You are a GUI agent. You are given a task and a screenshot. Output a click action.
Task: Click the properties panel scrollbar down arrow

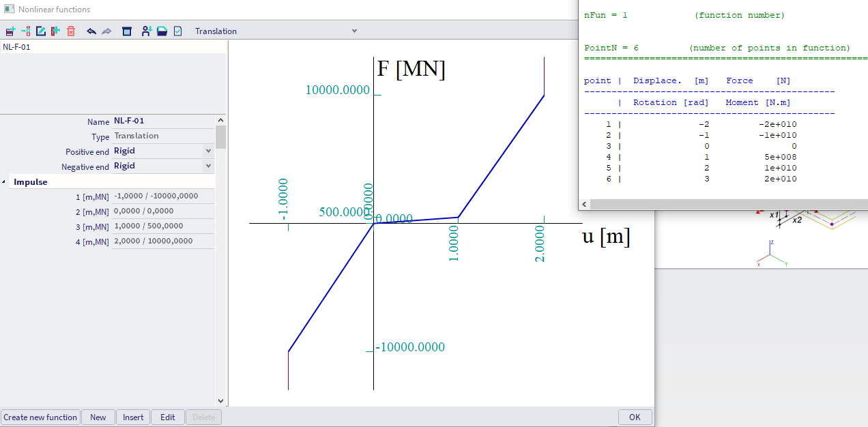(x=220, y=401)
